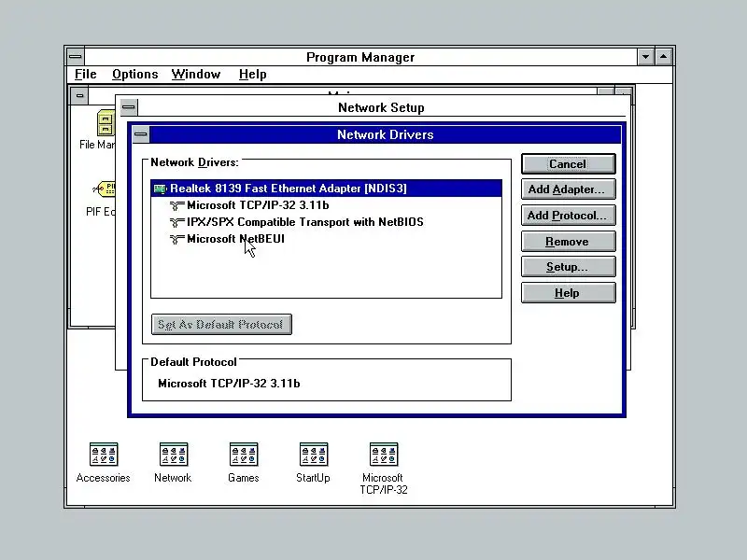Maximize Program Manager with the up arrow
747x560 pixels.
coord(664,57)
